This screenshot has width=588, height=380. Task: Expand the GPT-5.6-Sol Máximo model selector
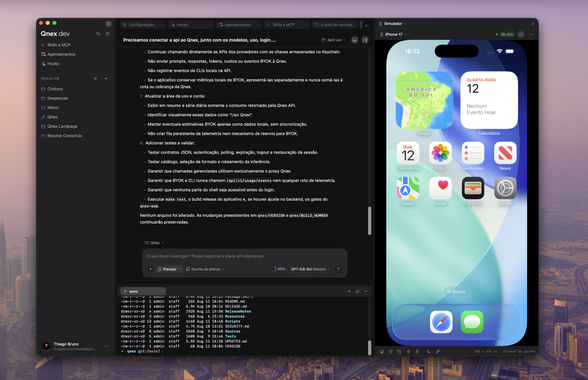(x=310, y=269)
